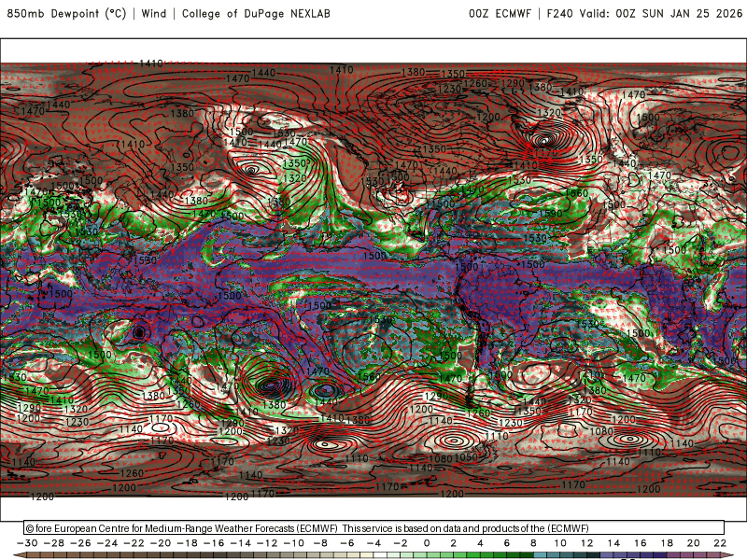The width and height of the screenshot is (747, 560).
Task: Click the -18 value on the legend scale
Action: pos(188,543)
